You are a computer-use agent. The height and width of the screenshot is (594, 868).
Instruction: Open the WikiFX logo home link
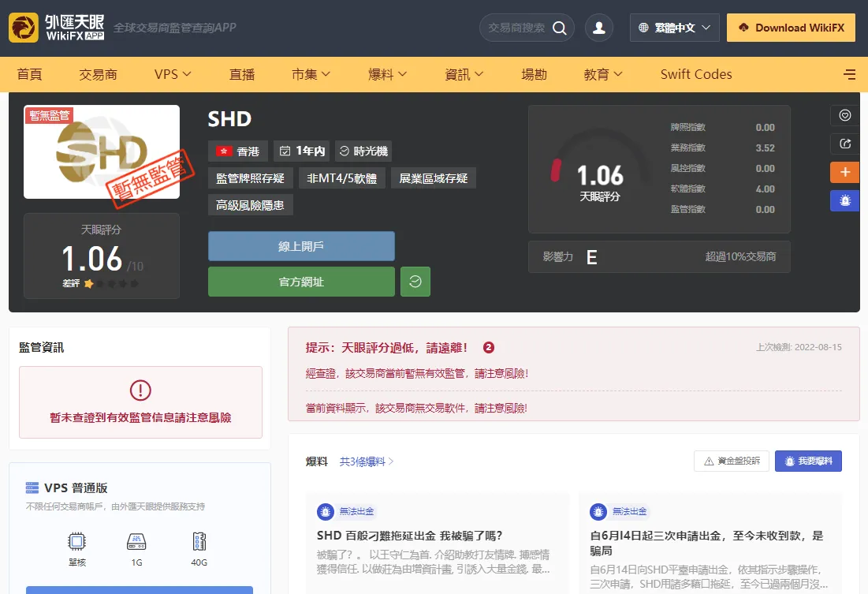pos(57,28)
